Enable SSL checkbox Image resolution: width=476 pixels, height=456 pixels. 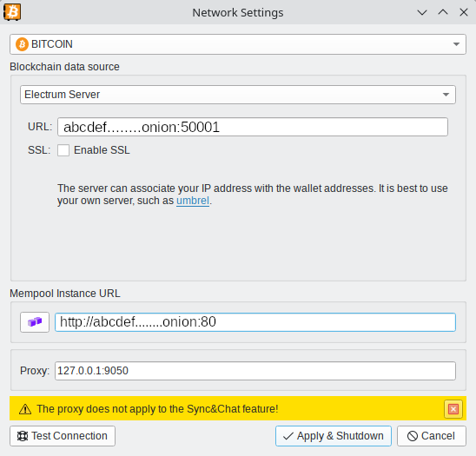(x=63, y=150)
